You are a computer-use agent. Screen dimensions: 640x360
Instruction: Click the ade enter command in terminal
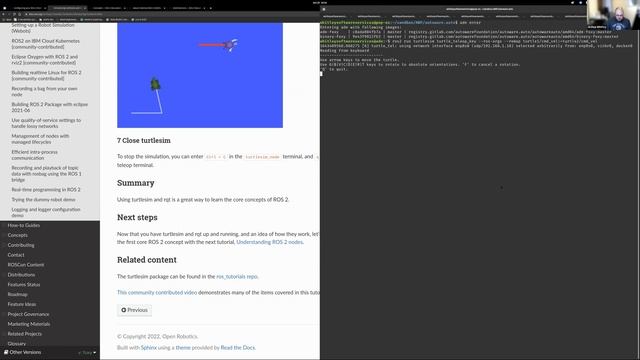pos(470,22)
